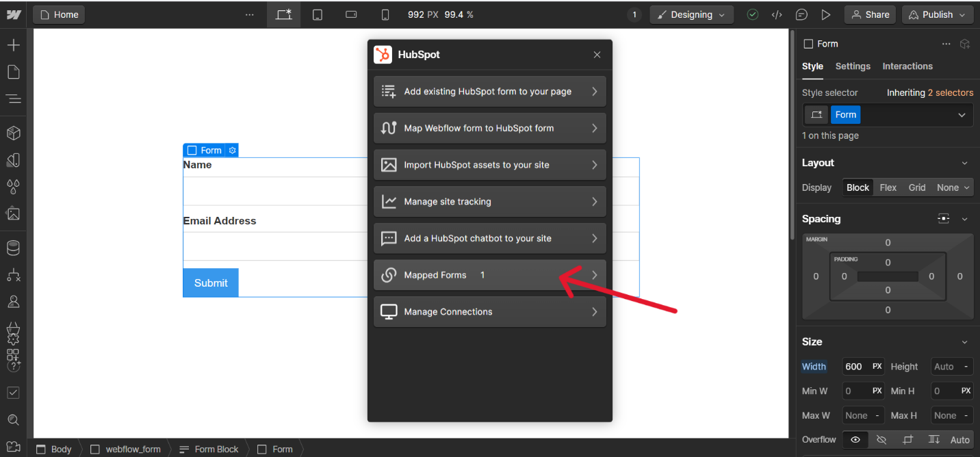Set overflow to Auto
The width and height of the screenshot is (980, 457).
(960, 440)
